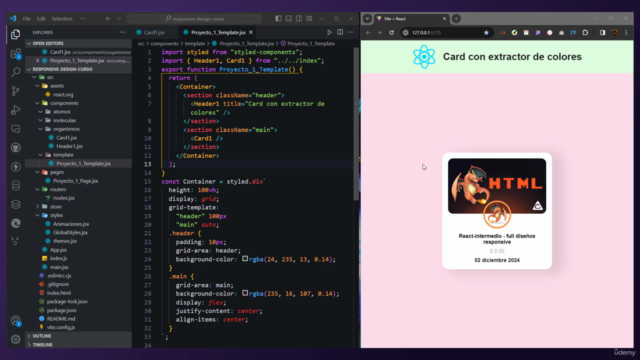
Task: Click the React logo in page header
Action: pyautogui.click(x=424, y=57)
